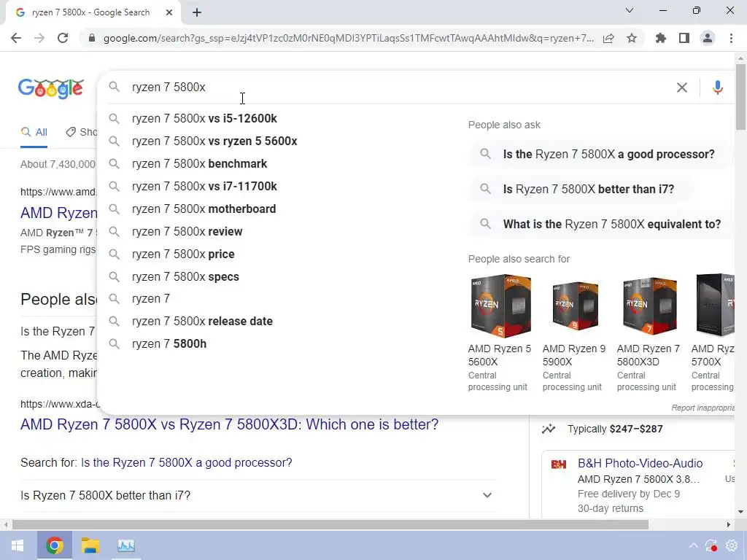Choose the ryzen 7 5800x price suggestion
This screenshot has height=560, width=747.
point(183,254)
